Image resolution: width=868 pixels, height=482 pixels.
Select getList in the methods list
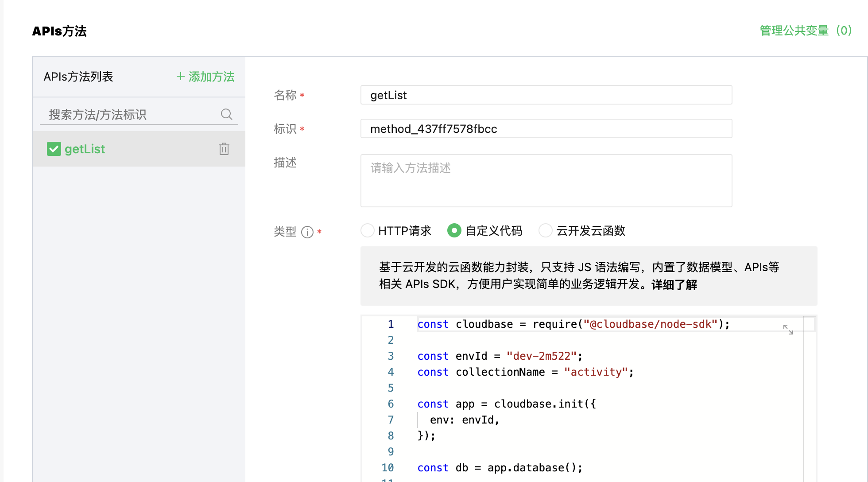pyautogui.click(x=85, y=149)
